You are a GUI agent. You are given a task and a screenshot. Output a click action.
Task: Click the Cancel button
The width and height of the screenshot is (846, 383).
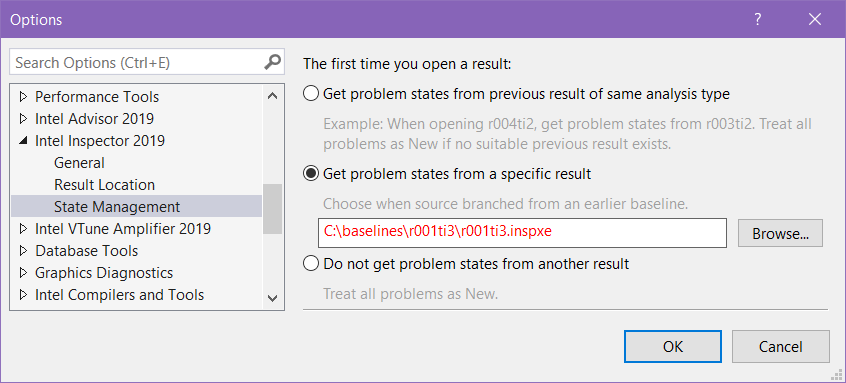(781, 346)
